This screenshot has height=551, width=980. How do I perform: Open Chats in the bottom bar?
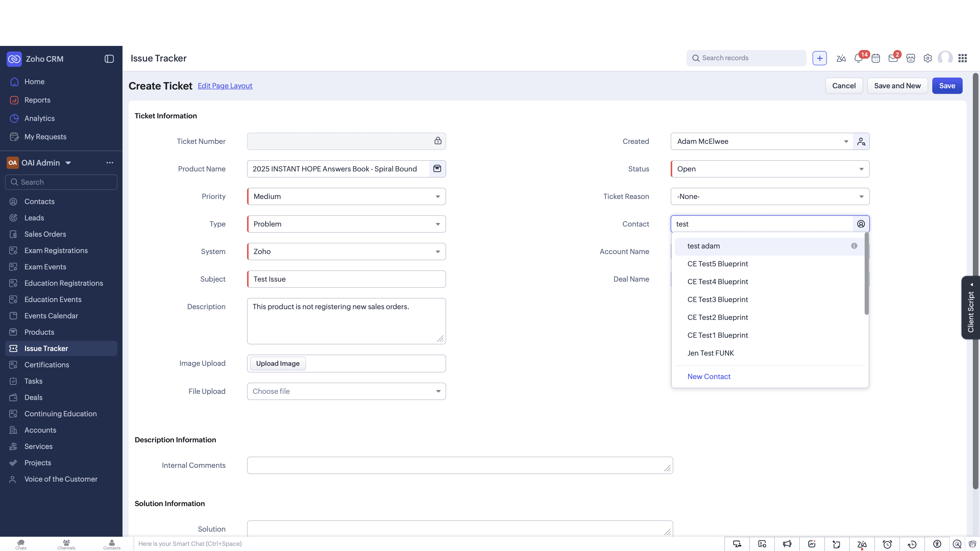[21, 544]
